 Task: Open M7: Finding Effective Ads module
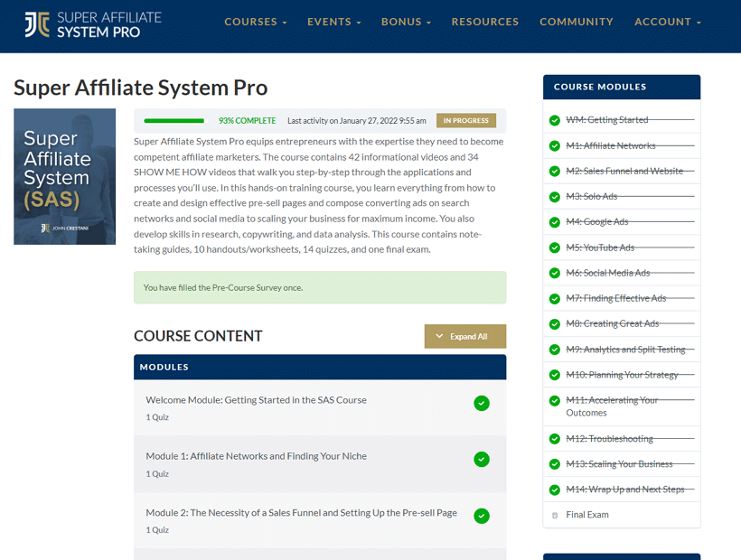pyautogui.click(x=616, y=298)
